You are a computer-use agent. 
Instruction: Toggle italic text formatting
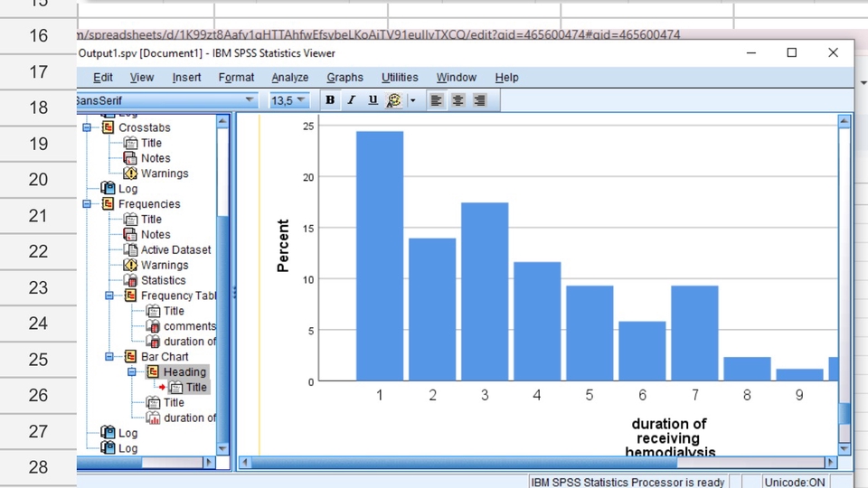click(x=351, y=100)
